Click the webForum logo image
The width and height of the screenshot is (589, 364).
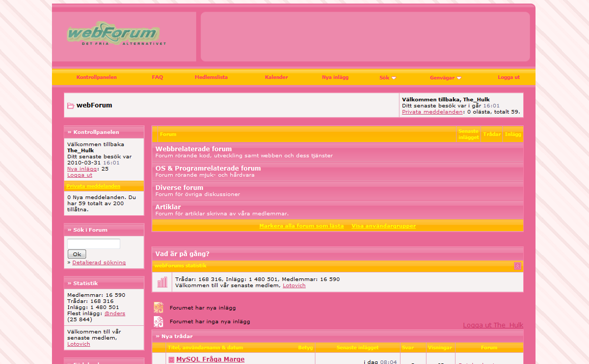pos(116,34)
